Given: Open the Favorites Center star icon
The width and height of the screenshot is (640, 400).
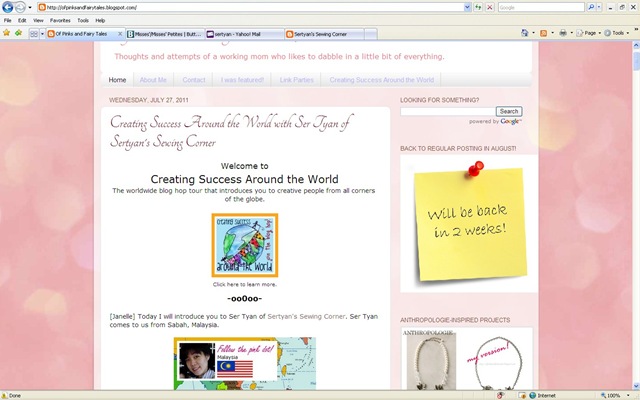Looking at the screenshot, I should (6, 33).
